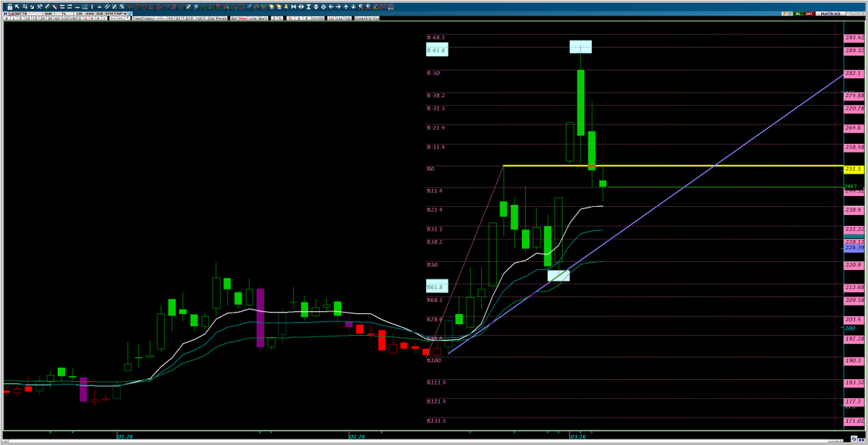Click the %-68.5 Fibonacci level label

435,36
